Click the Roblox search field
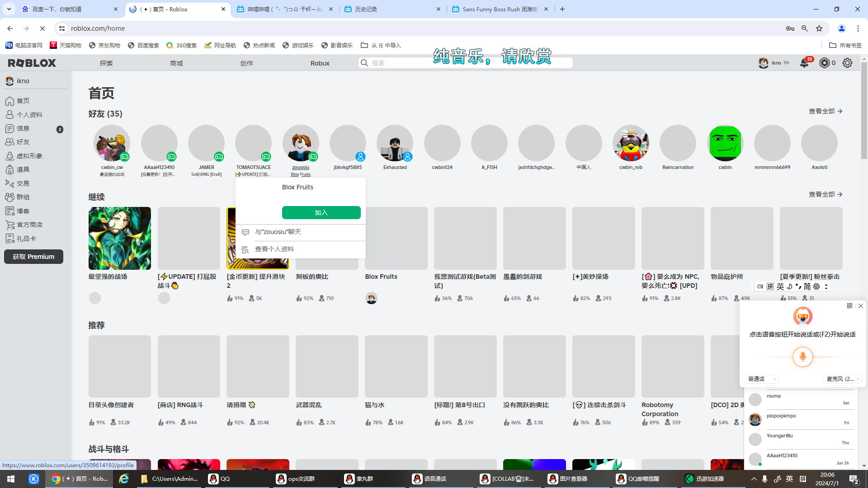The image size is (868, 488). (x=466, y=63)
